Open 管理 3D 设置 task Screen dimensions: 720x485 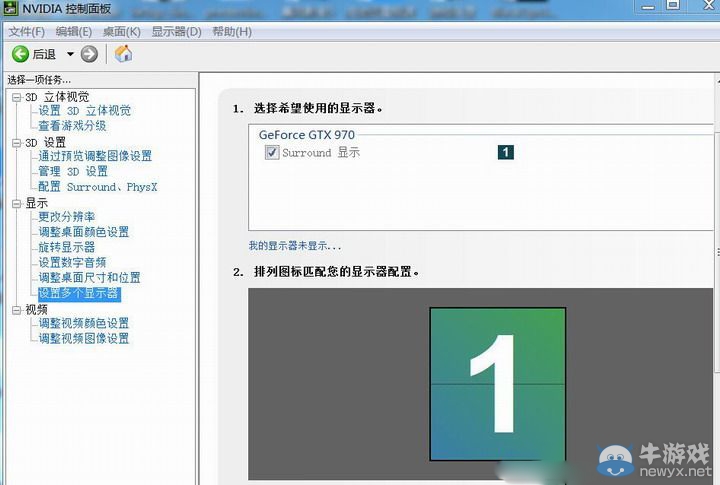[x=73, y=171]
